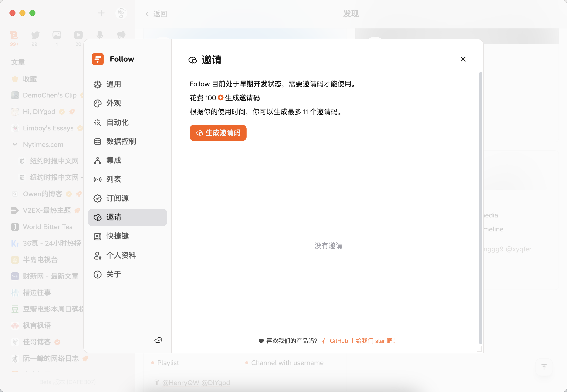The width and height of the screenshot is (567, 392).
Task: Select the 集成 integration tab
Action: point(127,160)
